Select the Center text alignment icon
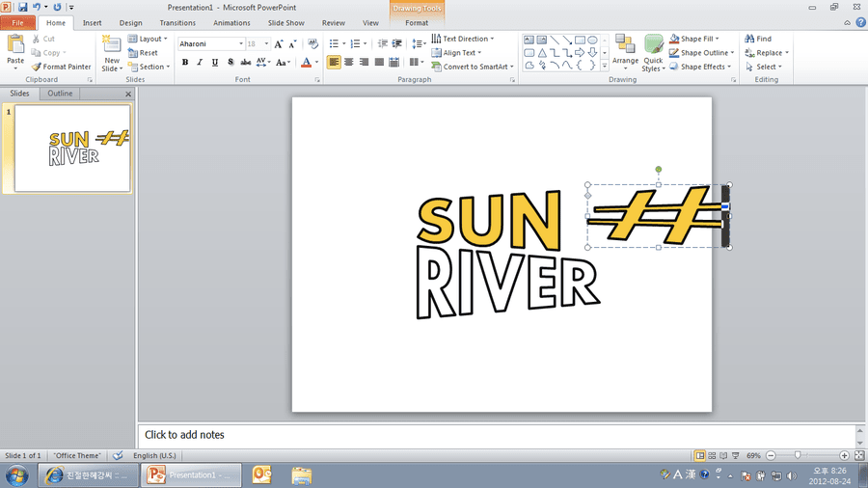The width and height of the screenshot is (868, 488). coord(349,62)
